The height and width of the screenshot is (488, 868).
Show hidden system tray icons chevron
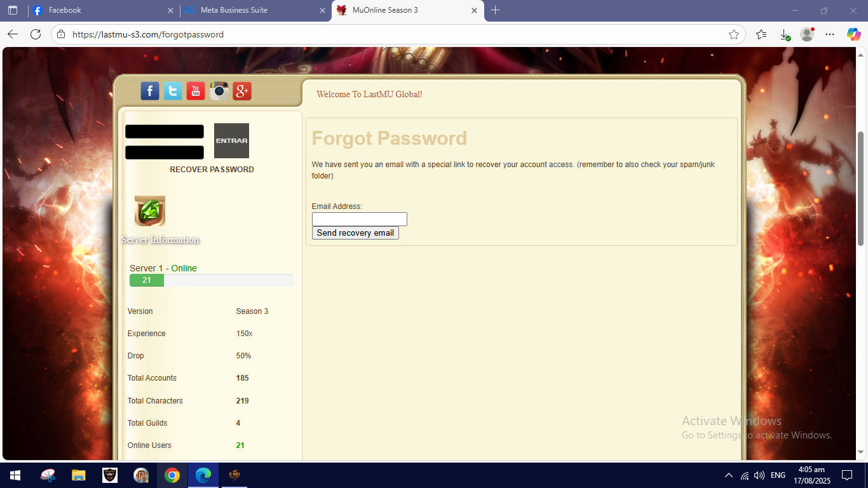pos(728,475)
